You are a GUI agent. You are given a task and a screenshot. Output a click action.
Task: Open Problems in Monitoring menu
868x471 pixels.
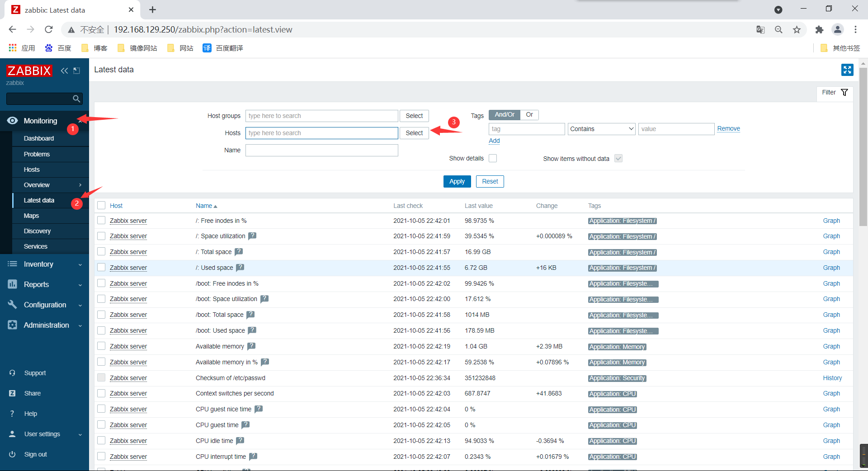click(x=50, y=154)
